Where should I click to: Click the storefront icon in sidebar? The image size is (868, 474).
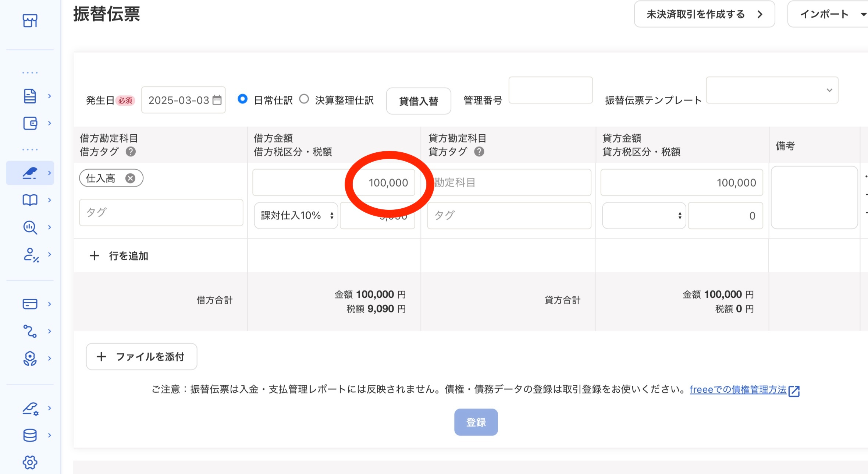(x=30, y=21)
